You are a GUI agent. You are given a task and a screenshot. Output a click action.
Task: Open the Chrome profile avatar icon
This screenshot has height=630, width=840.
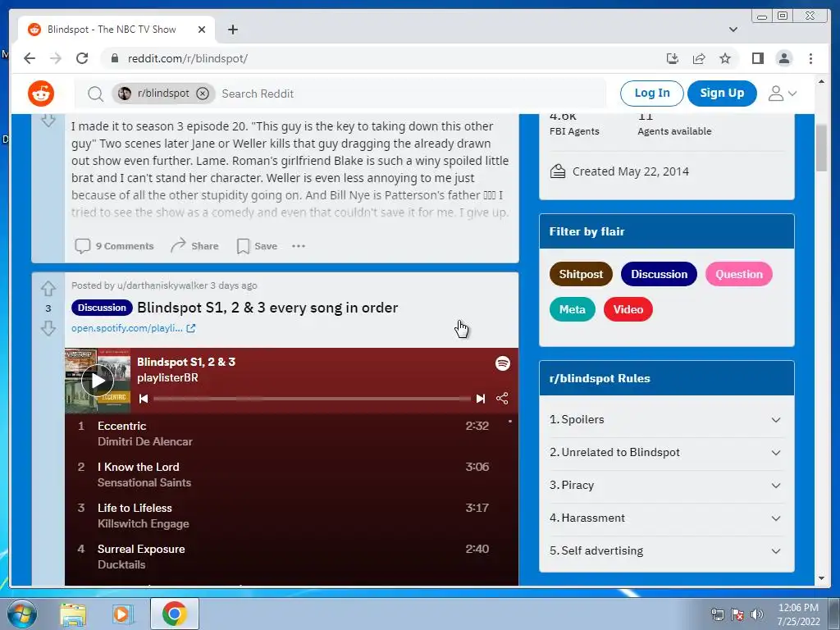783,58
